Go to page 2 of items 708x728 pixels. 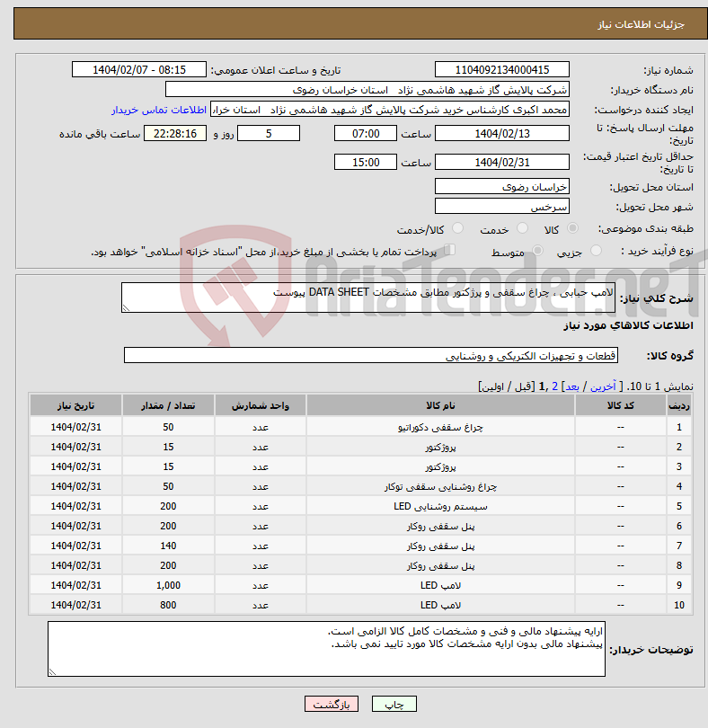554,386
